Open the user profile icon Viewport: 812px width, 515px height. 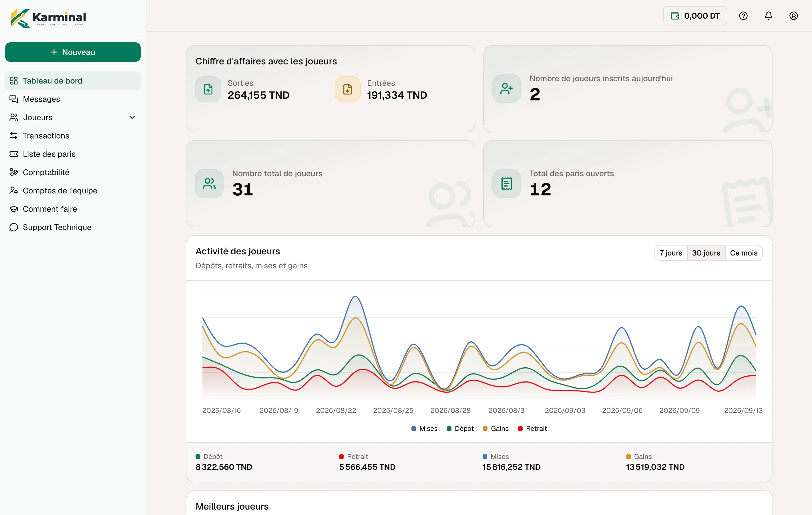pos(793,16)
